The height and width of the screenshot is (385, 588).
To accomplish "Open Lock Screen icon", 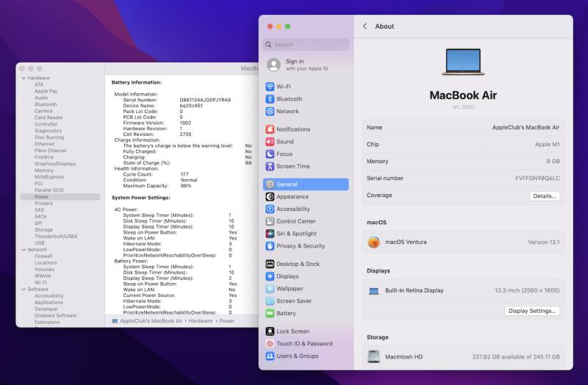I will click(270, 331).
